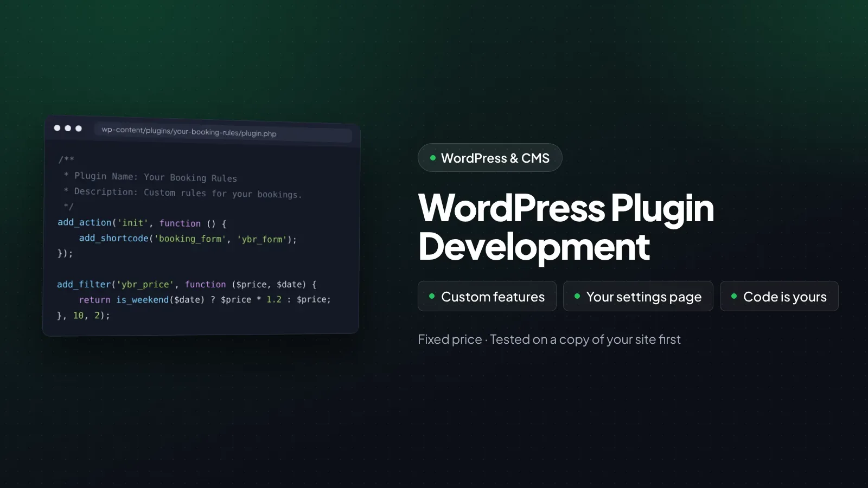This screenshot has width=868, height=488.
Task: Click the add_action('init' code line
Action: click(142, 223)
